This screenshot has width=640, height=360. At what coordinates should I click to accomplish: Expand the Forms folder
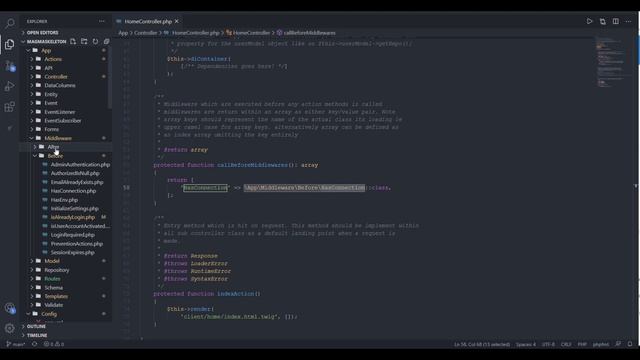click(x=51, y=129)
